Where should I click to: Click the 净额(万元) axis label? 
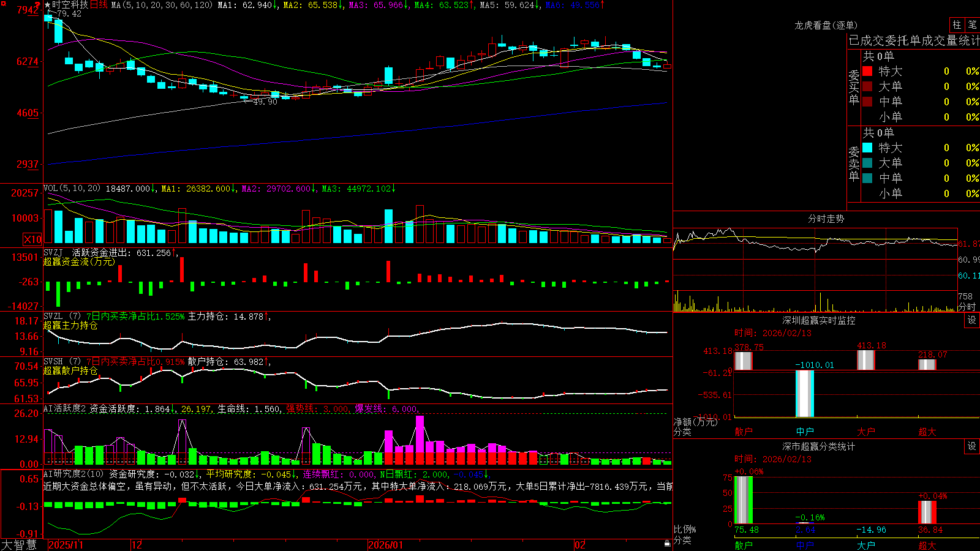[695, 422]
